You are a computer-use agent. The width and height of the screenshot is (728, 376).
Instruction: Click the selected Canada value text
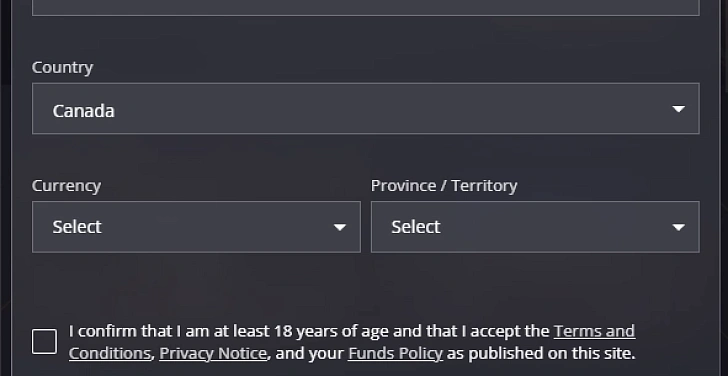[x=84, y=111]
